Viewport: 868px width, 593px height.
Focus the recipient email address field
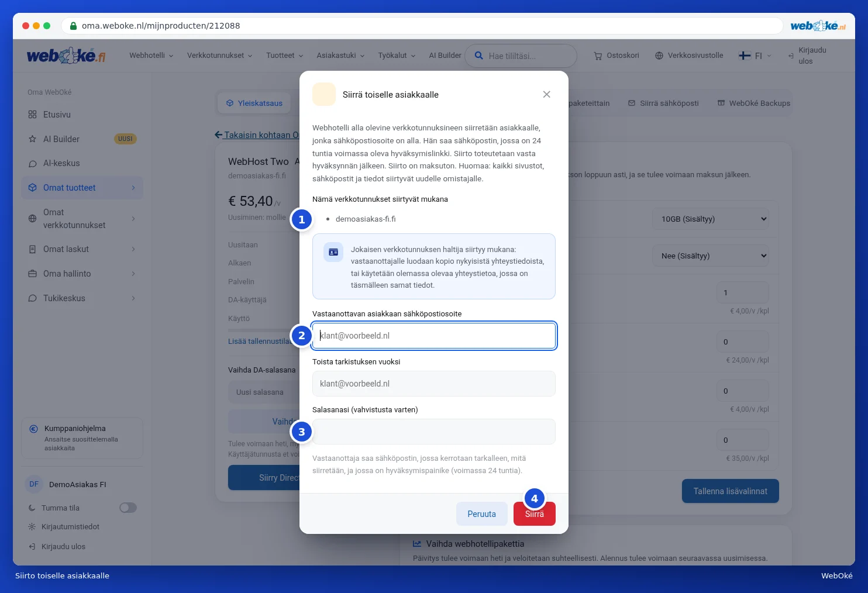coord(434,336)
